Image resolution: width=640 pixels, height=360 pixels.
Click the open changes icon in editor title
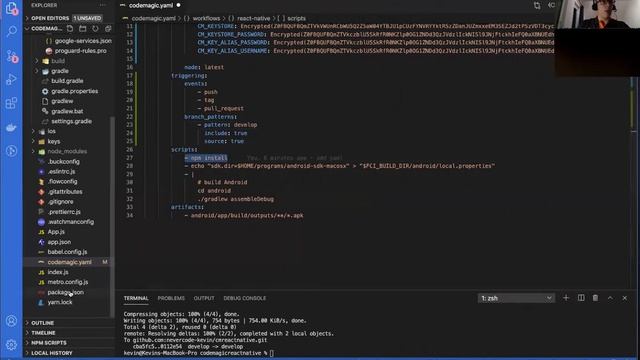tap(537, 5)
